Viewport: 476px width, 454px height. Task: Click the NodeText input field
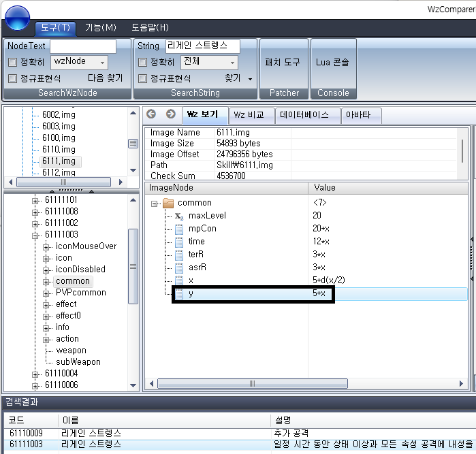[x=83, y=46]
